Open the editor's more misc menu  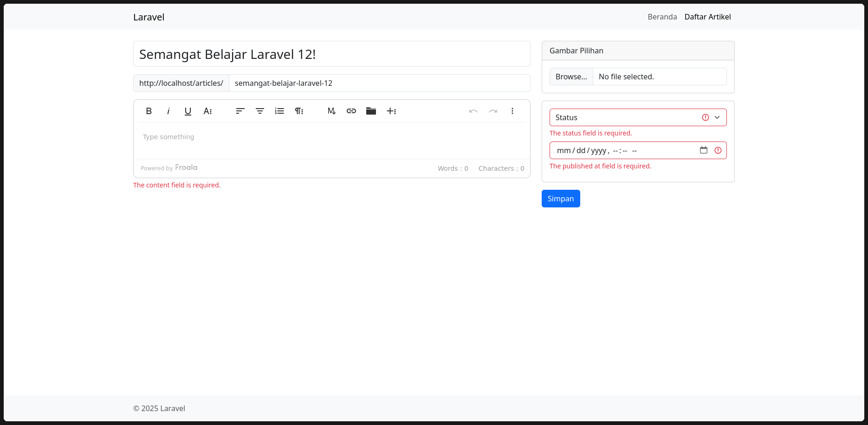(x=512, y=111)
